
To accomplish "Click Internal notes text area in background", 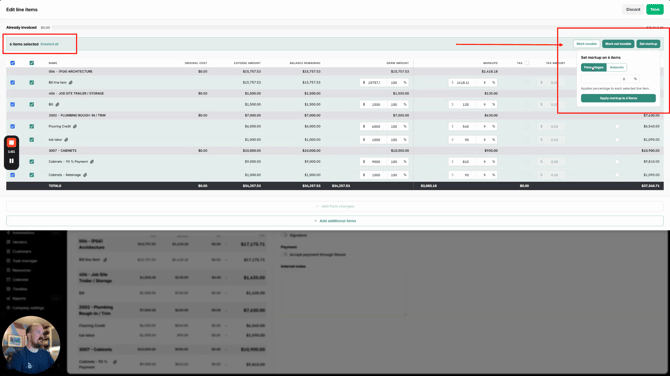I will (343, 293).
